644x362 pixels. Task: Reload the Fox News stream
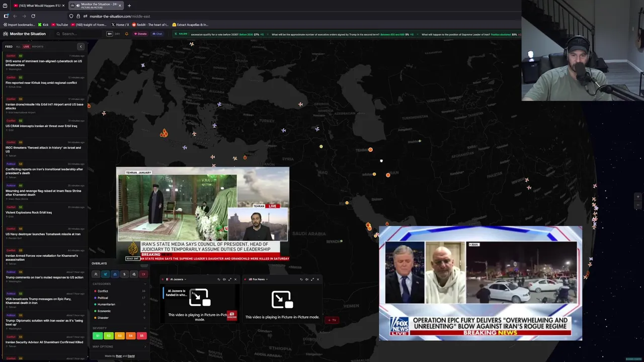pyautogui.click(x=301, y=279)
